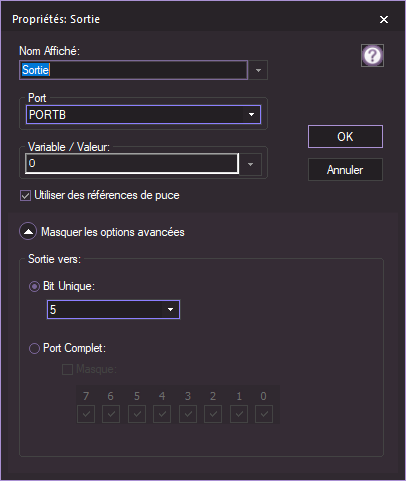Click into the Nom Affiché text field

tap(133, 70)
